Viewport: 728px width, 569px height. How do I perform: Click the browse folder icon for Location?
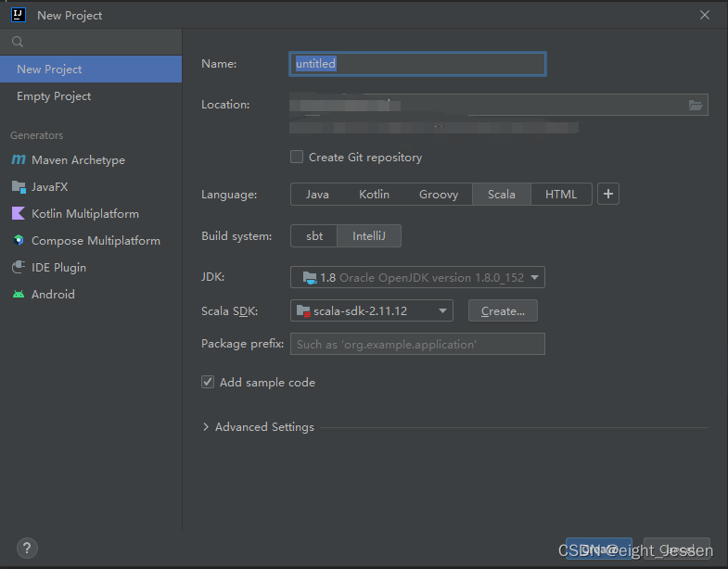tap(696, 105)
